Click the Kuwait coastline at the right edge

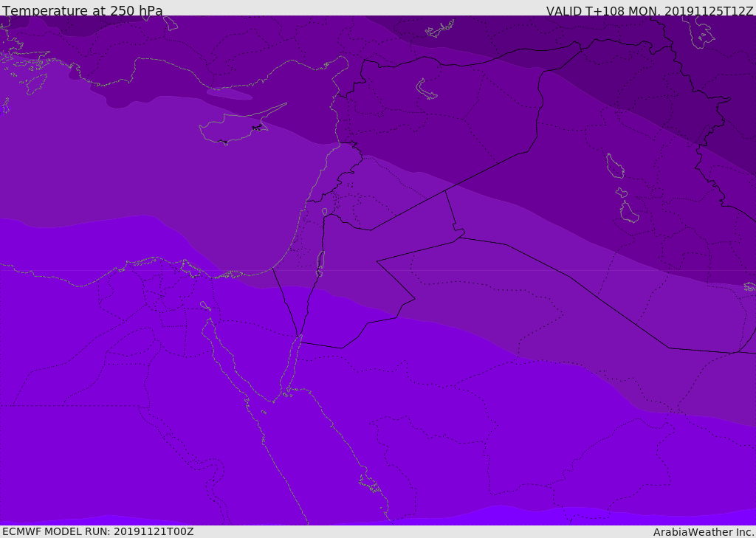click(x=749, y=286)
